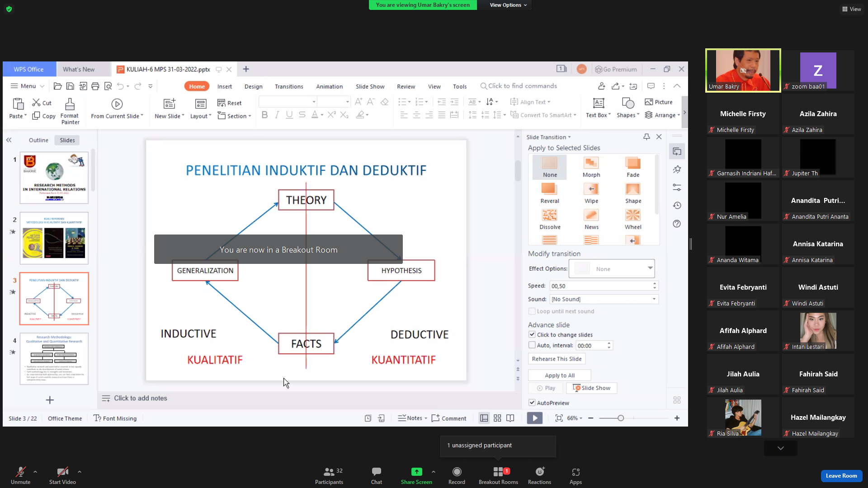868x488 pixels.
Task: Pick the News transition
Action: pos(591,220)
